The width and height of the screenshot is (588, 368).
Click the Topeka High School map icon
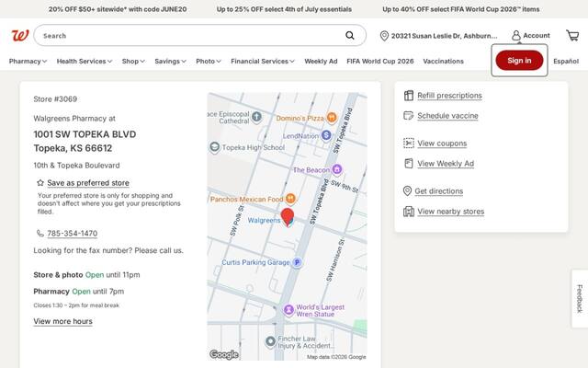point(214,147)
